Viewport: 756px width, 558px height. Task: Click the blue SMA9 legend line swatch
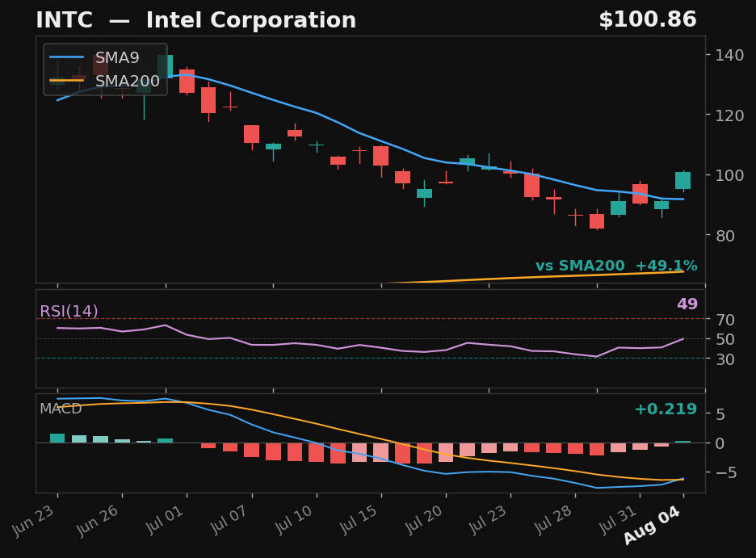66,57
